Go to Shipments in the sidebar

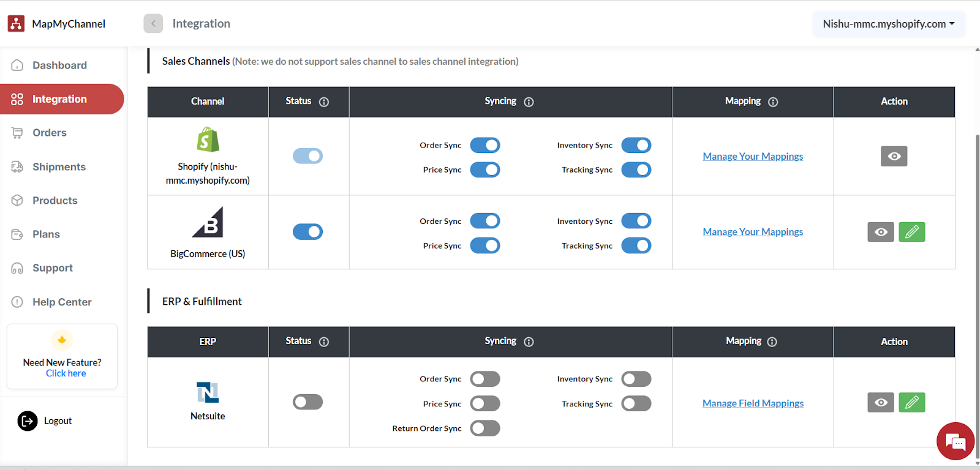tap(59, 167)
